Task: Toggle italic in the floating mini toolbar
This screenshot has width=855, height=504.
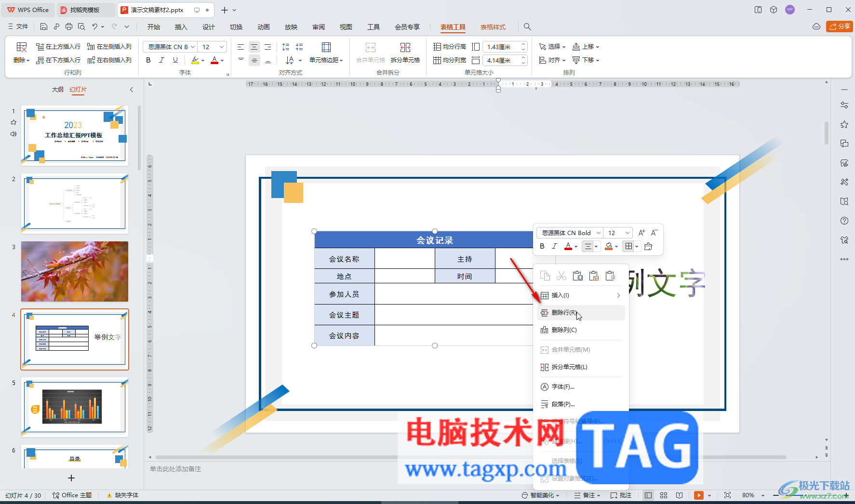Action: click(554, 246)
